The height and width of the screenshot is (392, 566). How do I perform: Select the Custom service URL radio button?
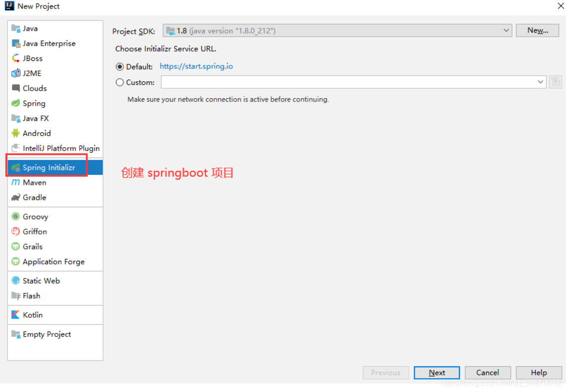[119, 82]
